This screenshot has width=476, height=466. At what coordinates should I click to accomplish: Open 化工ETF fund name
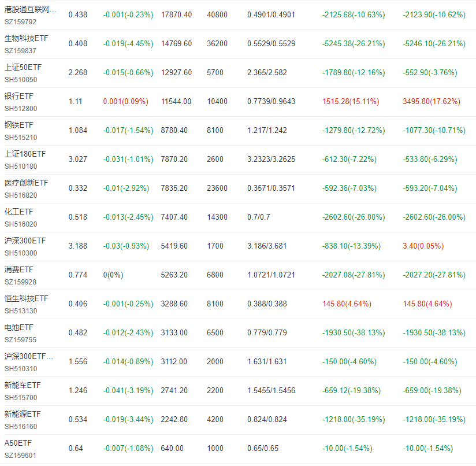pyautogui.click(x=18, y=212)
